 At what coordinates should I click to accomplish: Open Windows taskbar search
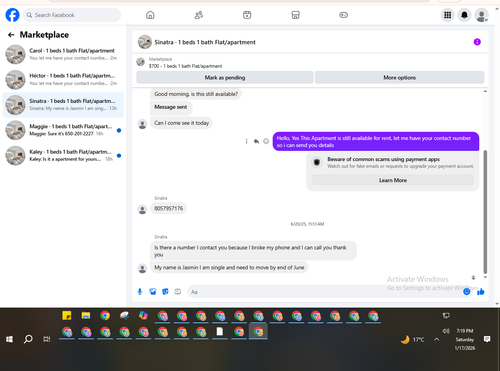click(28, 339)
